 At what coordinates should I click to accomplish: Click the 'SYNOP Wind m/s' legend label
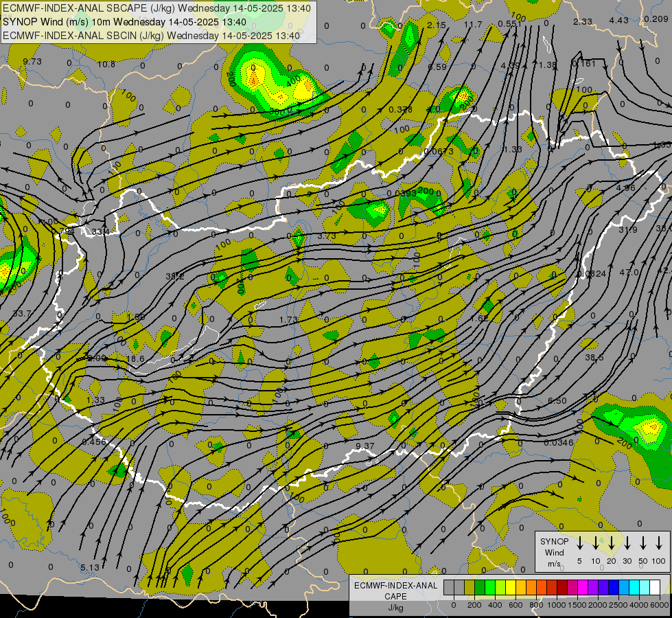tap(554, 552)
